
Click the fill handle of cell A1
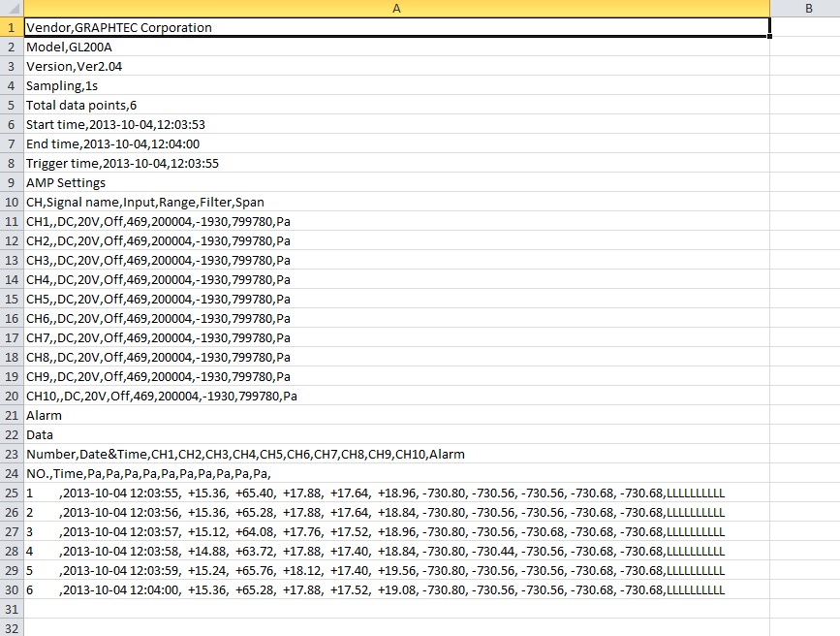(x=769, y=37)
